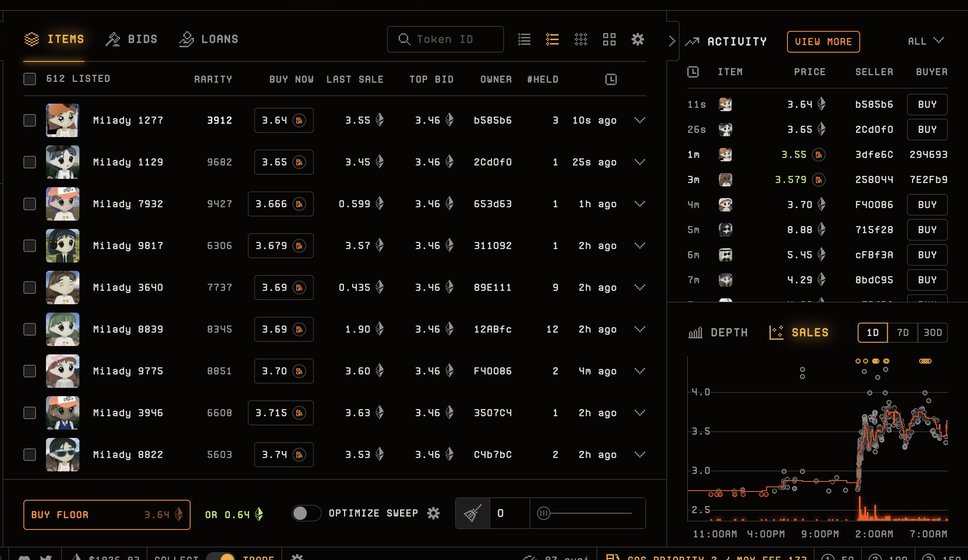
Task: Open the ALL activity filter dropdown
Action: [x=926, y=41]
